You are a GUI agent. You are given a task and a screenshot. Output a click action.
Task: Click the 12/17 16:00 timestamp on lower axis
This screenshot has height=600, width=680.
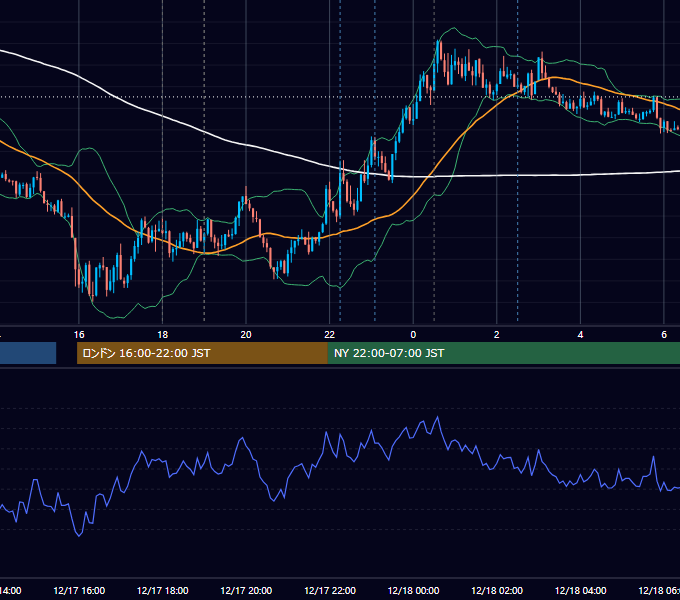[x=79, y=590]
